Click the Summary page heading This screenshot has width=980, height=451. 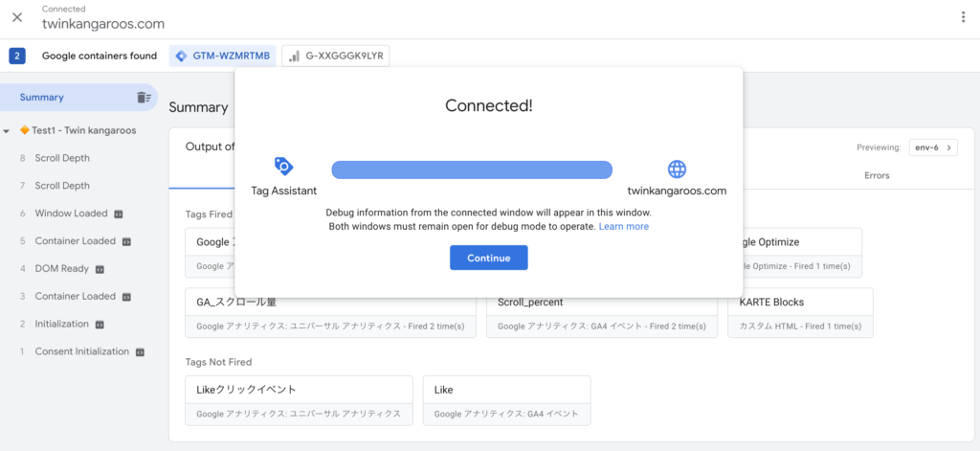click(198, 107)
